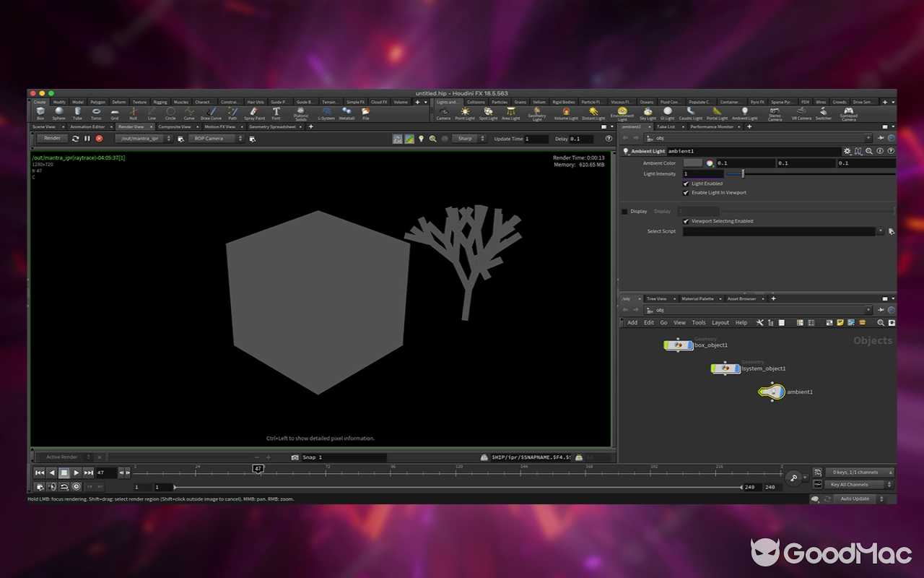Select the Font shelf tool
This screenshot has width=924, height=578.
coord(276,112)
